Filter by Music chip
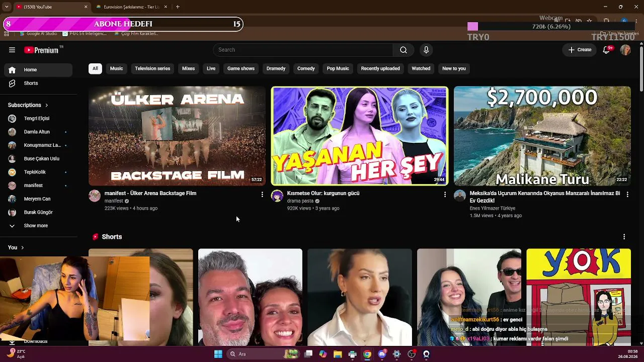 tap(116, 68)
